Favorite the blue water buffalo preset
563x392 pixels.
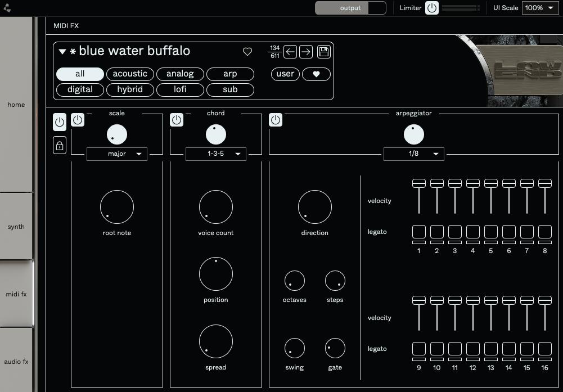click(247, 51)
